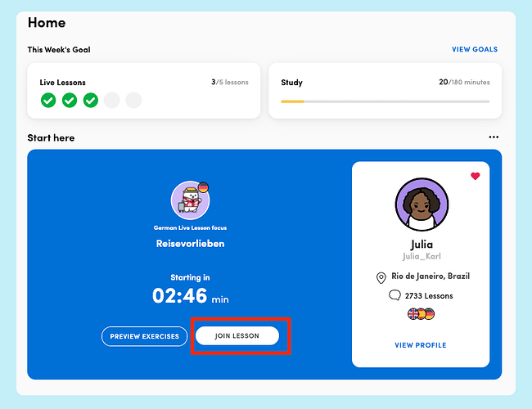
Task: Select the fifth empty lesson circle
Action: pyautogui.click(x=133, y=101)
